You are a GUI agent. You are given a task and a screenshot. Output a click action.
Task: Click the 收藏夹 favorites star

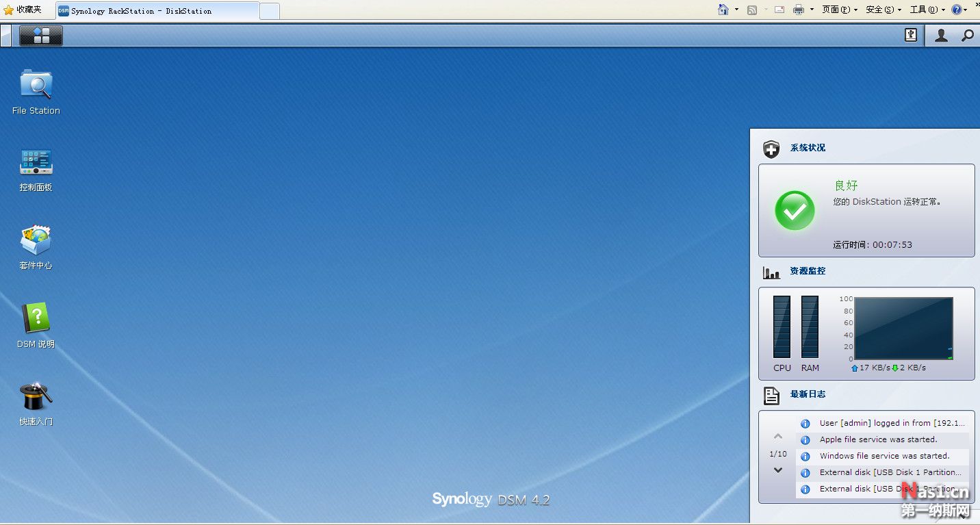tap(8, 10)
